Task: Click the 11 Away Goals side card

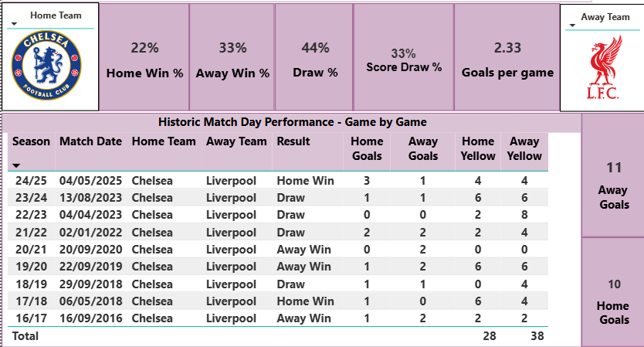Action: [614, 178]
